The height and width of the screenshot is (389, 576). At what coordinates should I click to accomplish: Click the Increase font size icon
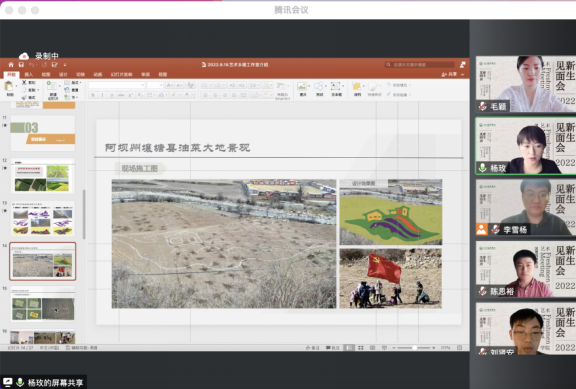170,85
